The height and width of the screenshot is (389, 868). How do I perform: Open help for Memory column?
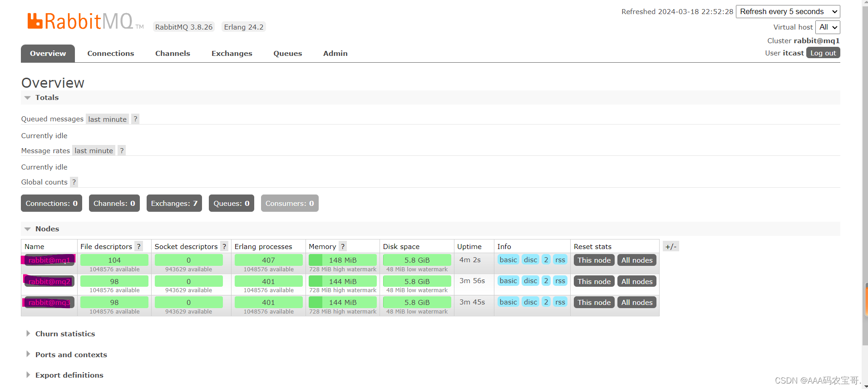coord(343,246)
